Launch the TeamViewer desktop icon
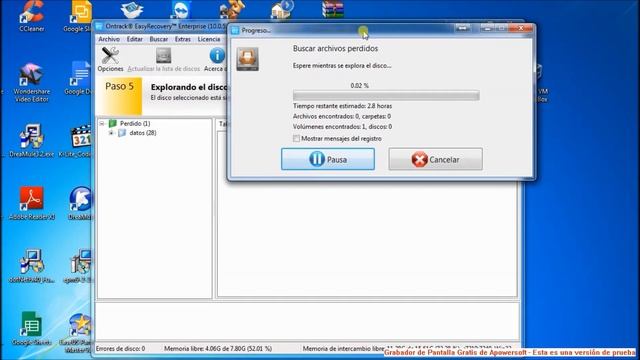Viewport: 640px width, 360px height. [180, 10]
